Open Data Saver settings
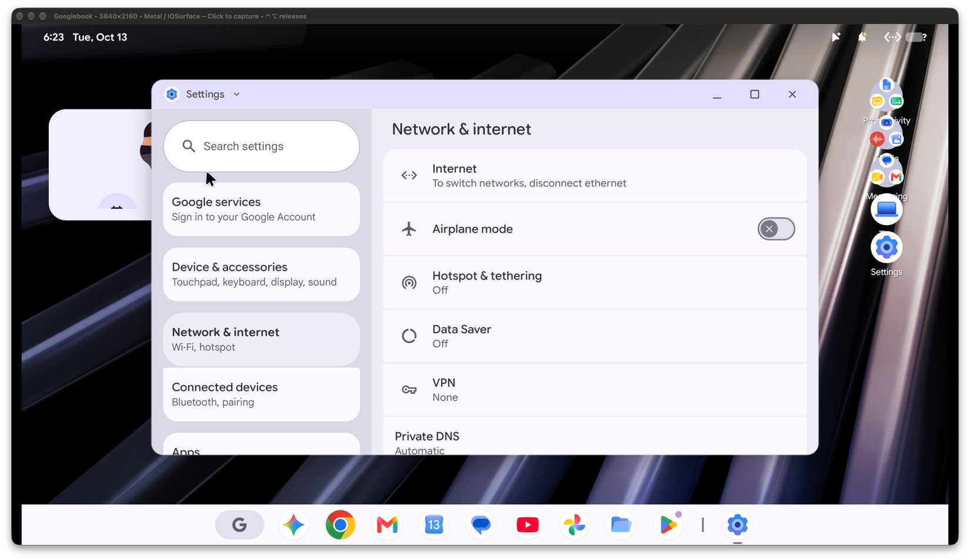The image size is (970, 560). pyautogui.click(x=594, y=336)
